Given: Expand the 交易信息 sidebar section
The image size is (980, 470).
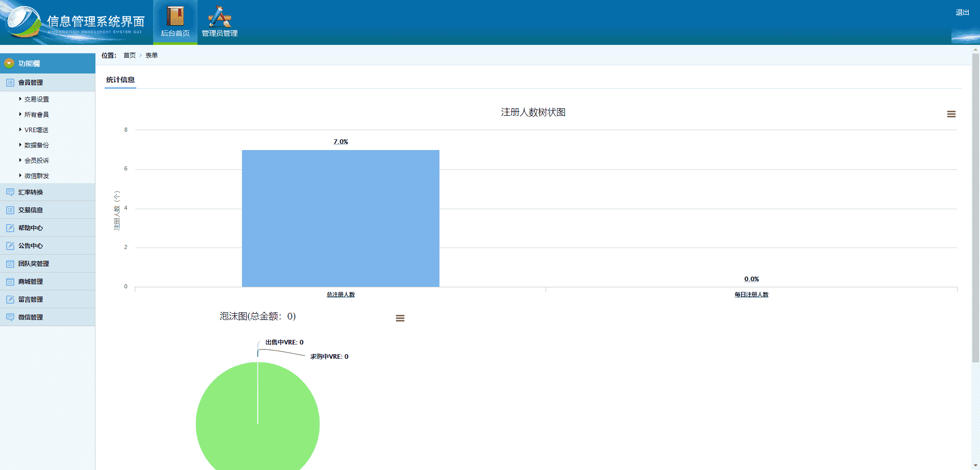Looking at the screenshot, I should pos(31,210).
